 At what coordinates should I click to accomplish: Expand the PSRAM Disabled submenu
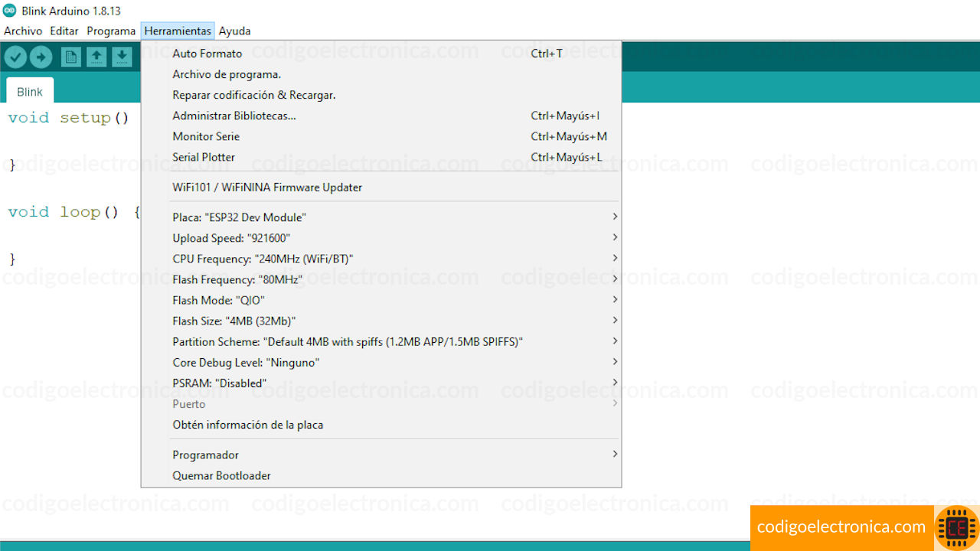pos(381,383)
